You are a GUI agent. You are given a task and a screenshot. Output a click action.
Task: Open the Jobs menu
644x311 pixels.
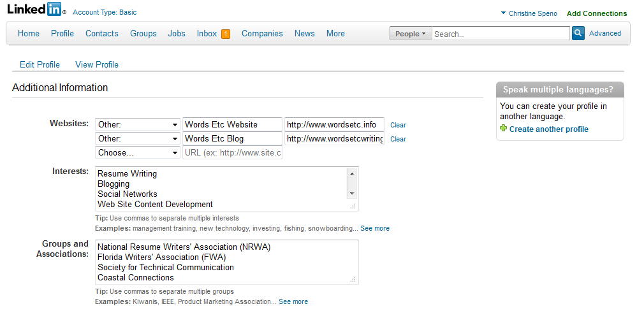click(x=177, y=34)
